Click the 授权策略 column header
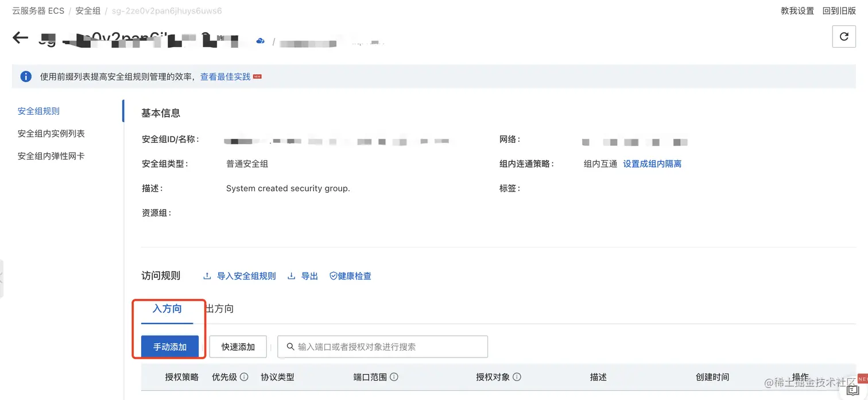Viewport: 868px width, 400px height. [182, 377]
